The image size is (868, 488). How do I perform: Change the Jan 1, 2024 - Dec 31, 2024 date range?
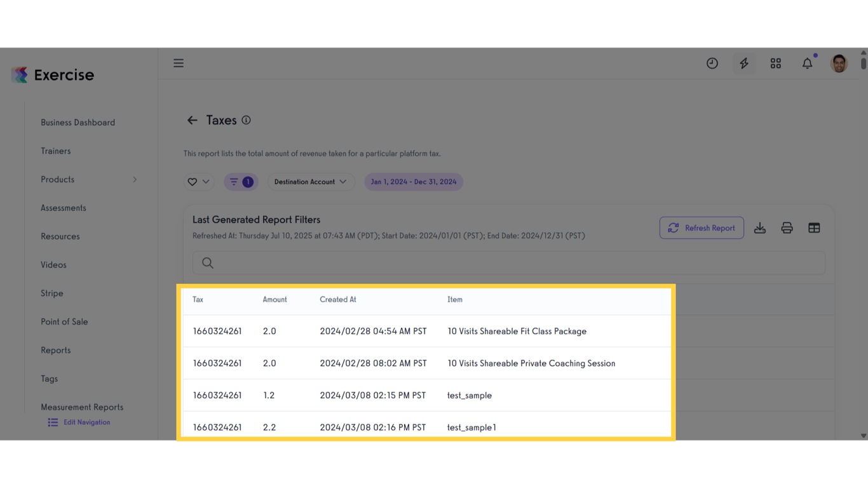(414, 182)
